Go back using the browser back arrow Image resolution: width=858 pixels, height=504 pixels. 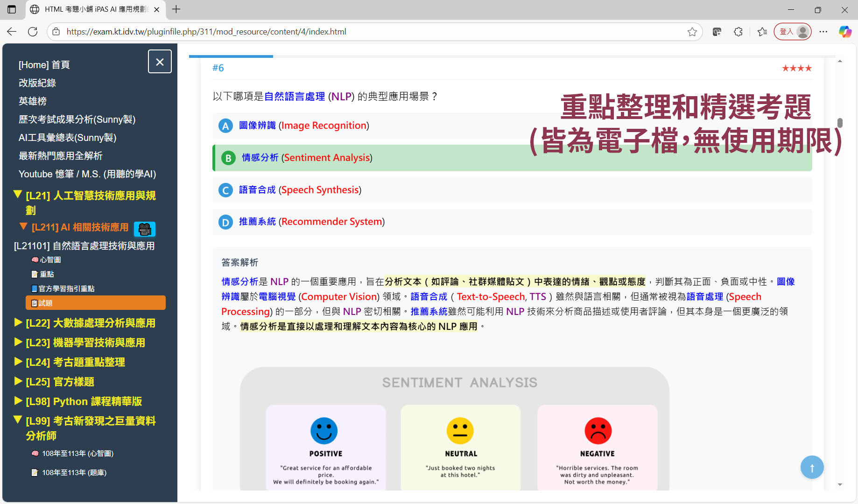tap(12, 32)
